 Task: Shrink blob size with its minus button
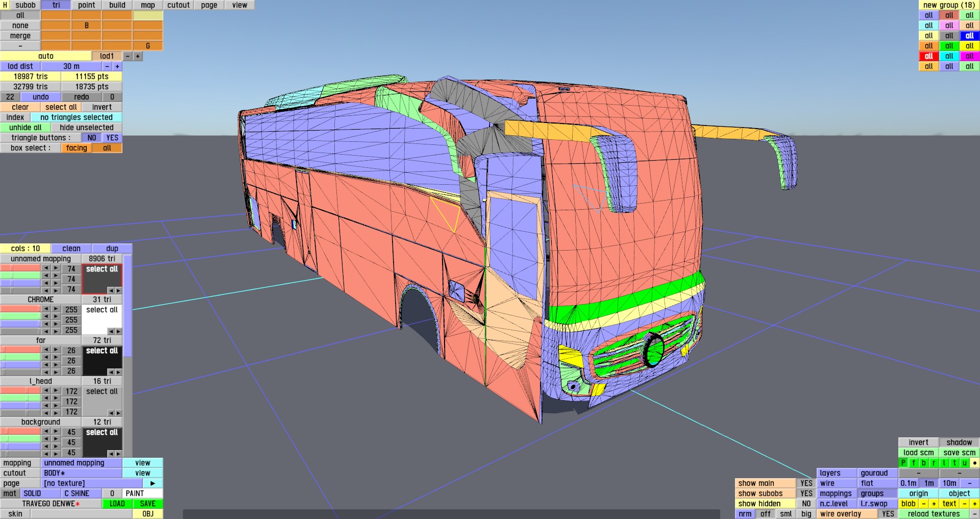(924, 504)
